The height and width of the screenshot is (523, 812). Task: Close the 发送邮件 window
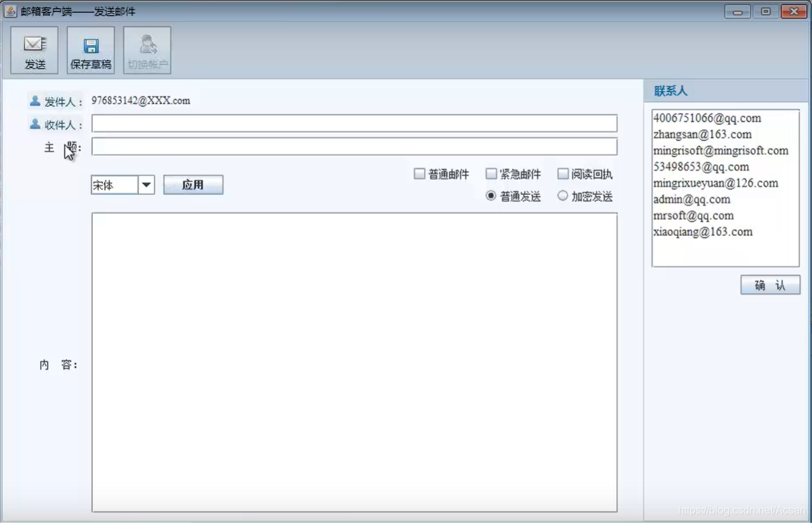[x=794, y=11]
